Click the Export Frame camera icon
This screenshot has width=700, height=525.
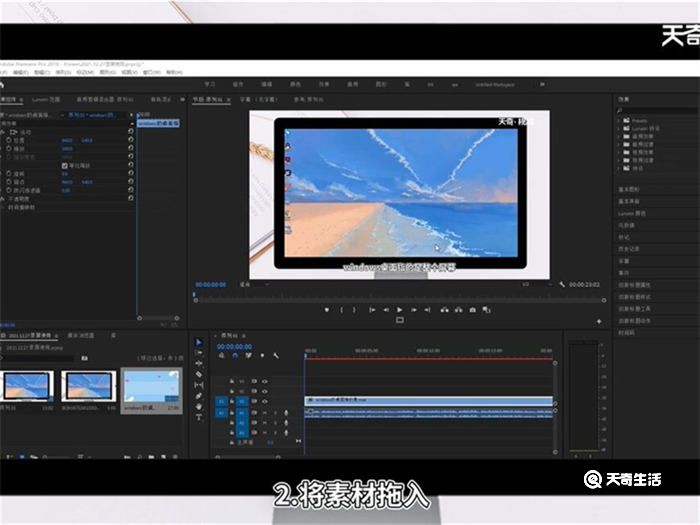pos(473,310)
